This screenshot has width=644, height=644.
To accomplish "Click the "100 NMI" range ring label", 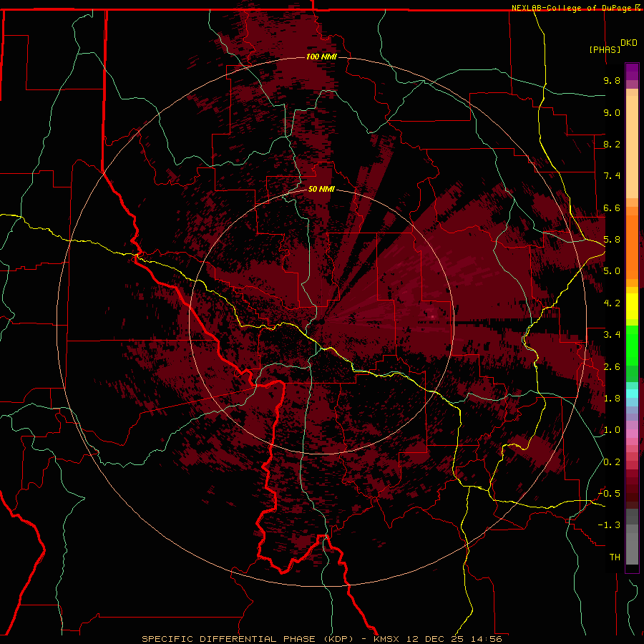I will pyautogui.click(x=321, y=57).
